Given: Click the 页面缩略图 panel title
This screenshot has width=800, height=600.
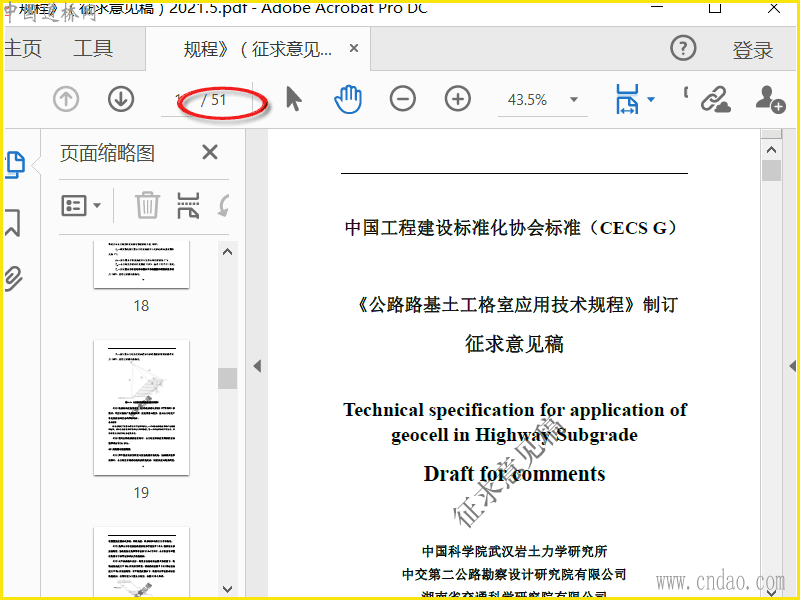Looking at the screenshot, I should click(x=107, y=153).
